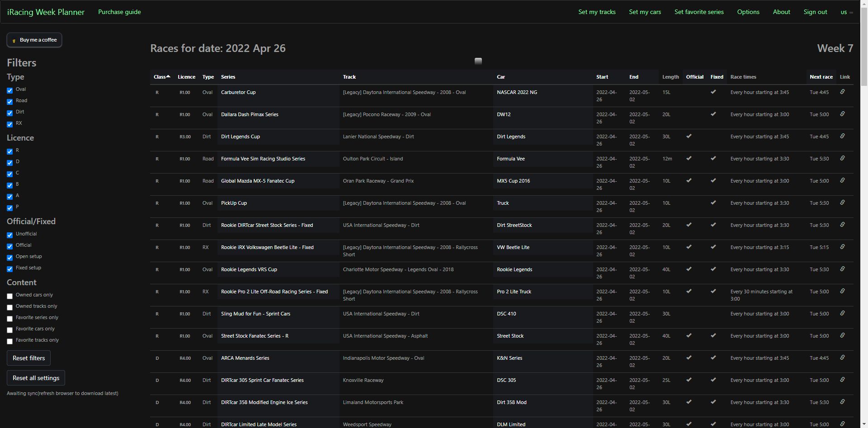Sort table by Licence column
Viewport: 868px width, 428px height.
186,77
